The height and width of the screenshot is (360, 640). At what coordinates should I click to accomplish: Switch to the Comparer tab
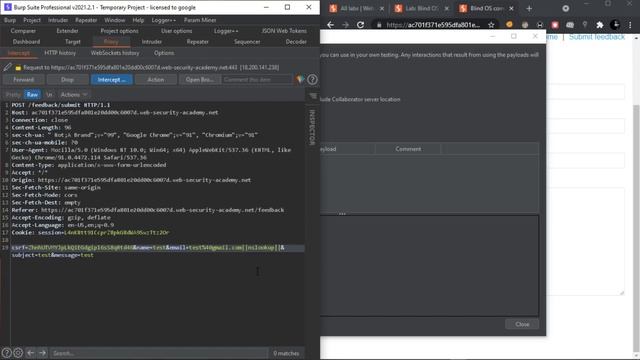coord(23,31)
